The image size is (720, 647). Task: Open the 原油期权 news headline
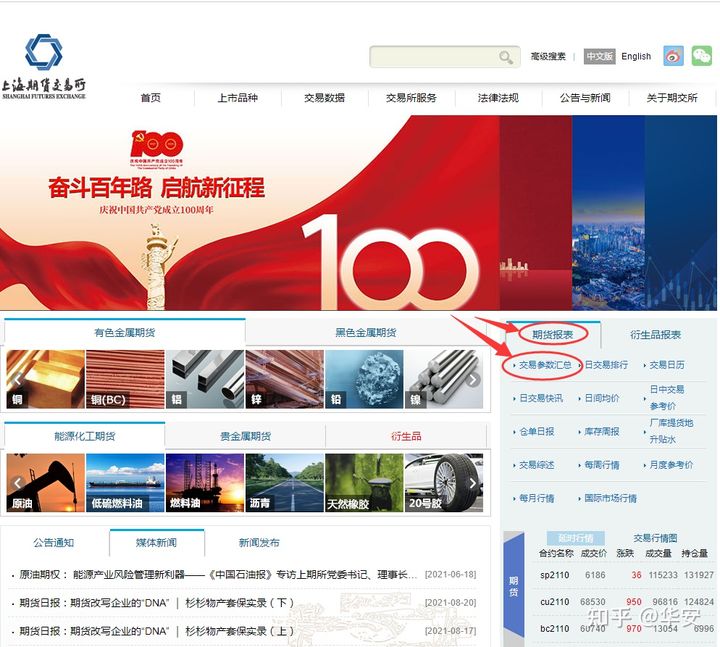pyautogui.click(x=218, y=574)
